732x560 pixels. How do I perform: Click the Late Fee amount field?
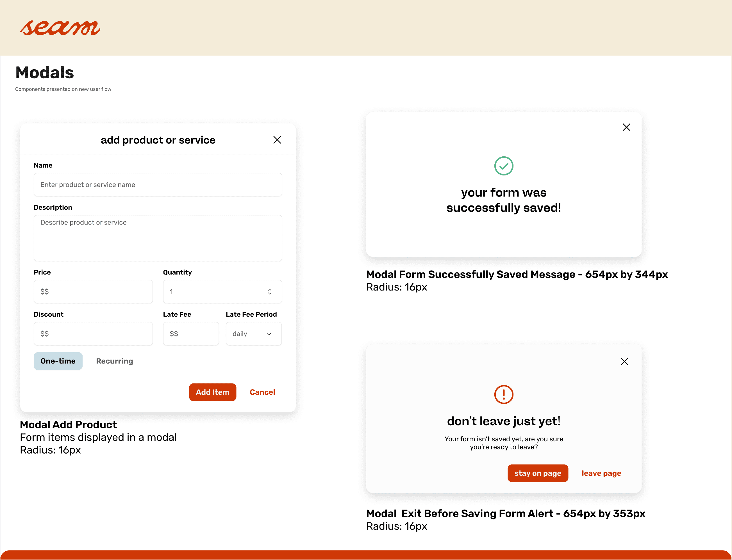(x=191, y=334)
